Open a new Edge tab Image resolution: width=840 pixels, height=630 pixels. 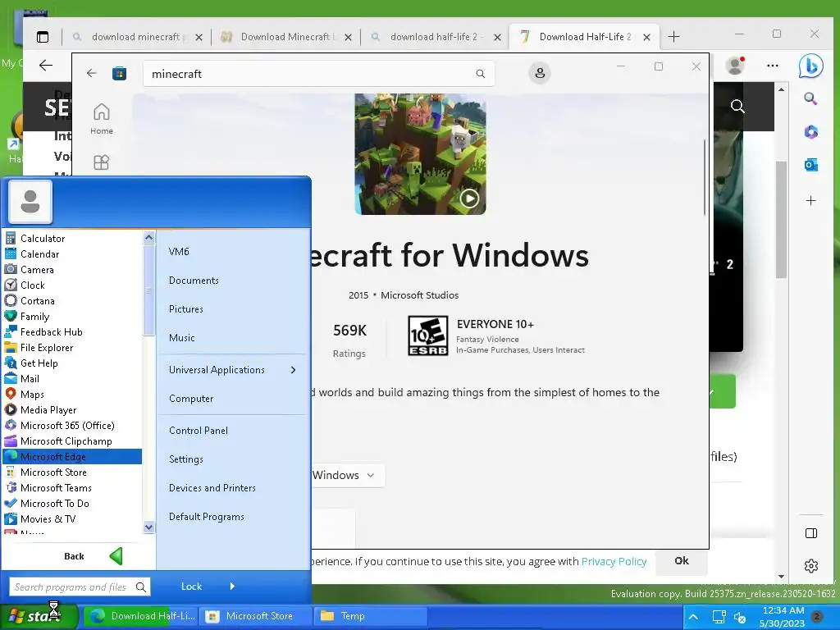(674, 36)
